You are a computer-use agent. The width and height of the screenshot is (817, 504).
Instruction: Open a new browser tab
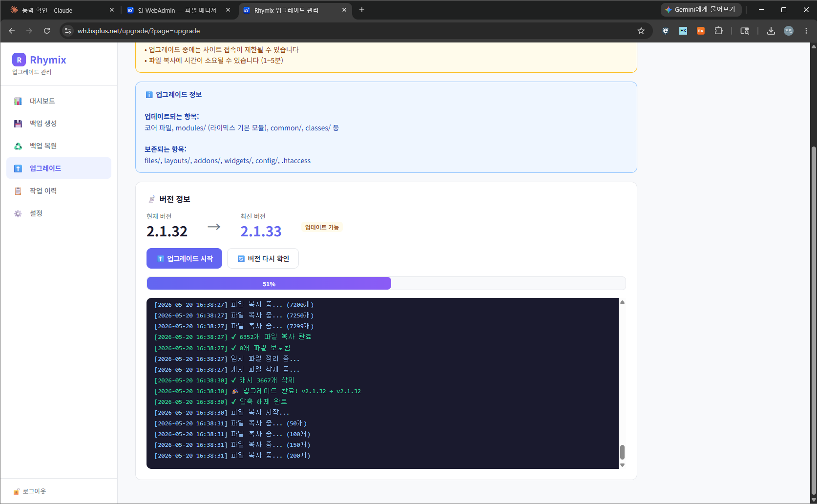click(362, 10)
